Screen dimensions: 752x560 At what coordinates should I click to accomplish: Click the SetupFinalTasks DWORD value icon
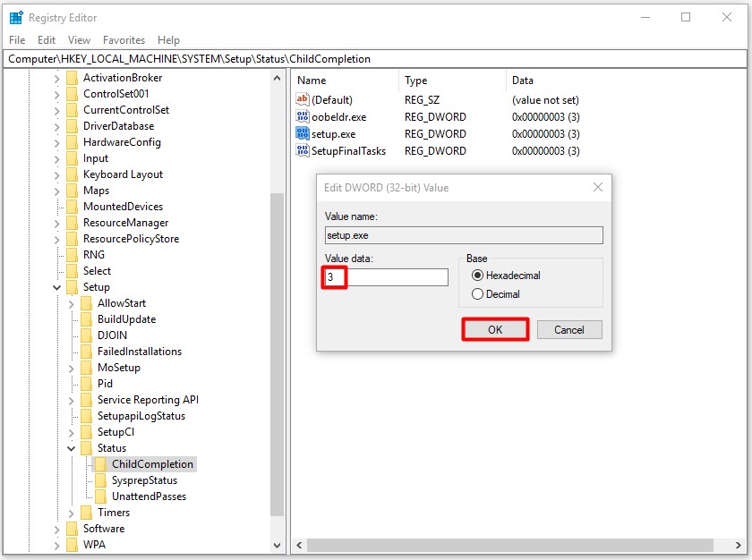tap(303, 151)
